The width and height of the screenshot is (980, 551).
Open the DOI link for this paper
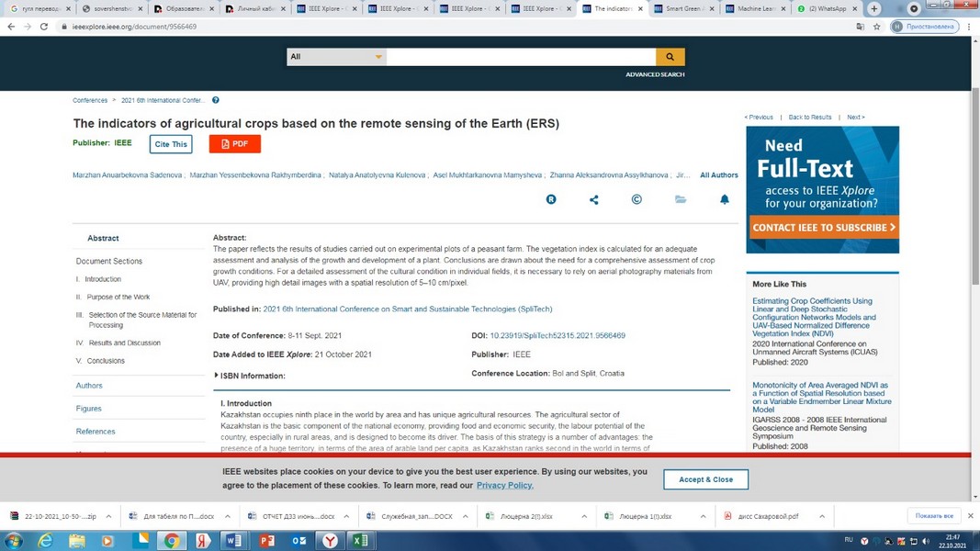(x=558, y=336)
